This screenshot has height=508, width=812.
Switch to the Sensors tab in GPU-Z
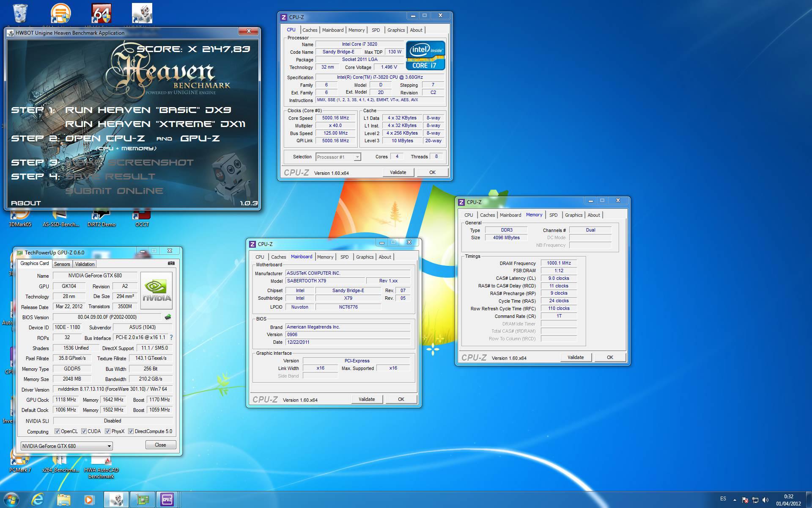[62, 264]
